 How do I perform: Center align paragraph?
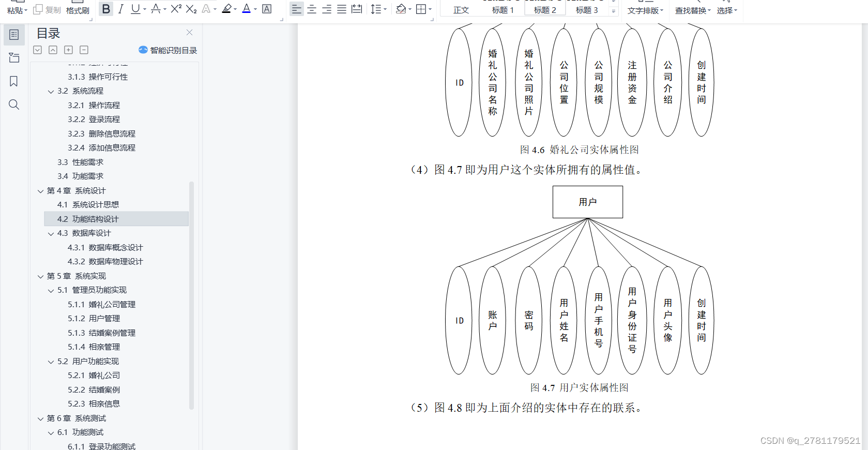click(312, 9)
